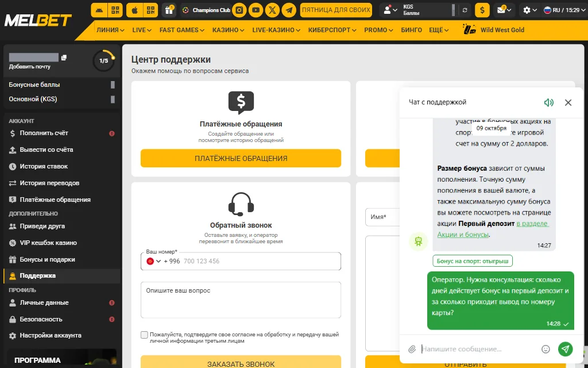Click the Apple iOS app icon
The height and width of the screenshot is (368, 588).
tap(134, 10)
